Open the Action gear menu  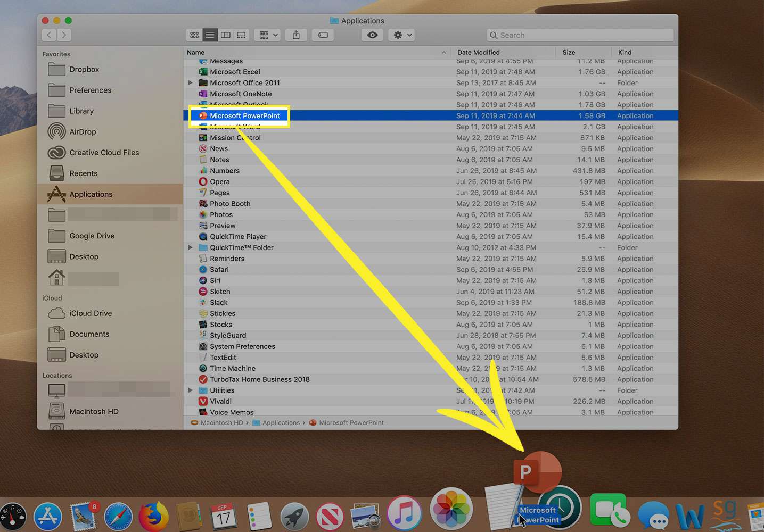coord(401,35)
